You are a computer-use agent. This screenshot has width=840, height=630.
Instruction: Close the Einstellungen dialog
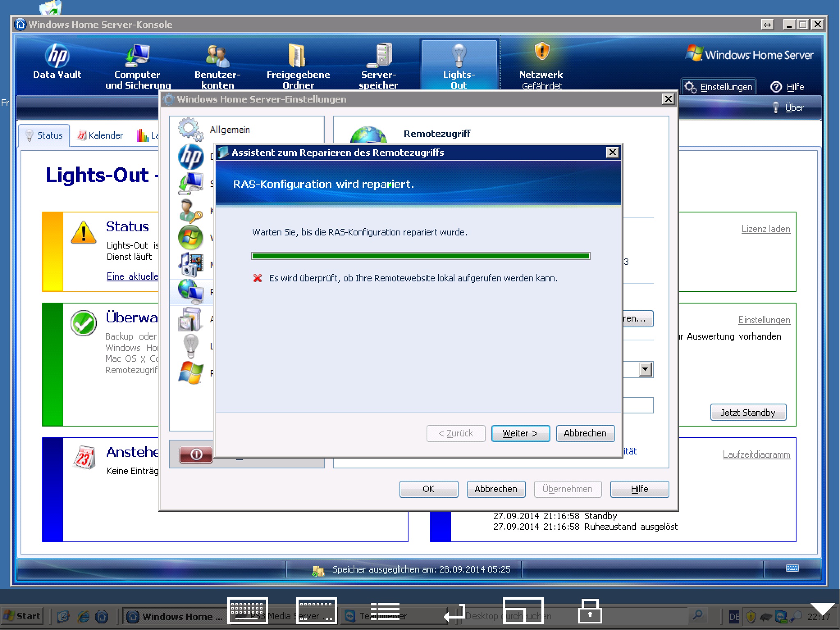pos(668,99)
